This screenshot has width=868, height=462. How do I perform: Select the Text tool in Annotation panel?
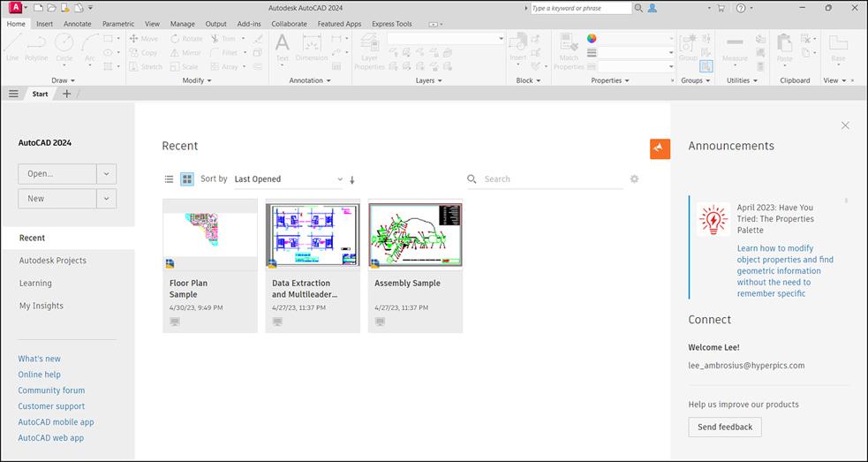point(283,48)
